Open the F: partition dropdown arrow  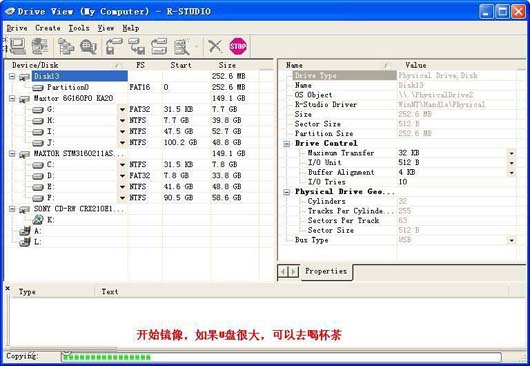click(x=122, y=198)
